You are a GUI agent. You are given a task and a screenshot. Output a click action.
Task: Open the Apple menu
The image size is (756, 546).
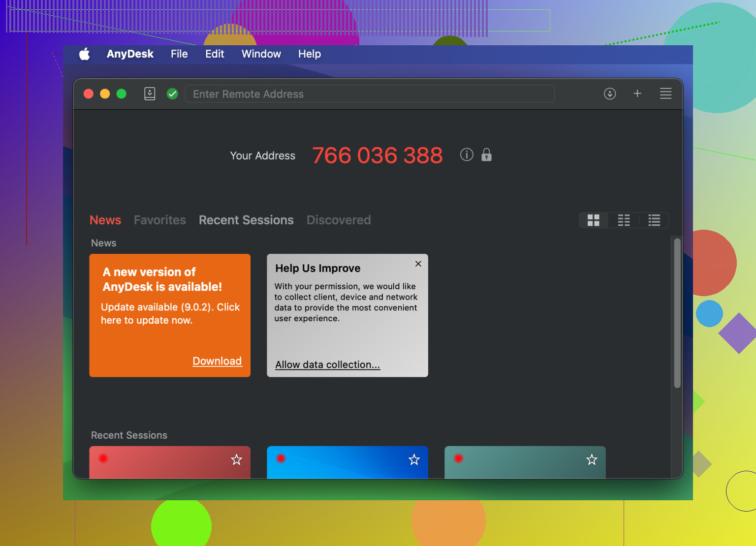[85, 54]
